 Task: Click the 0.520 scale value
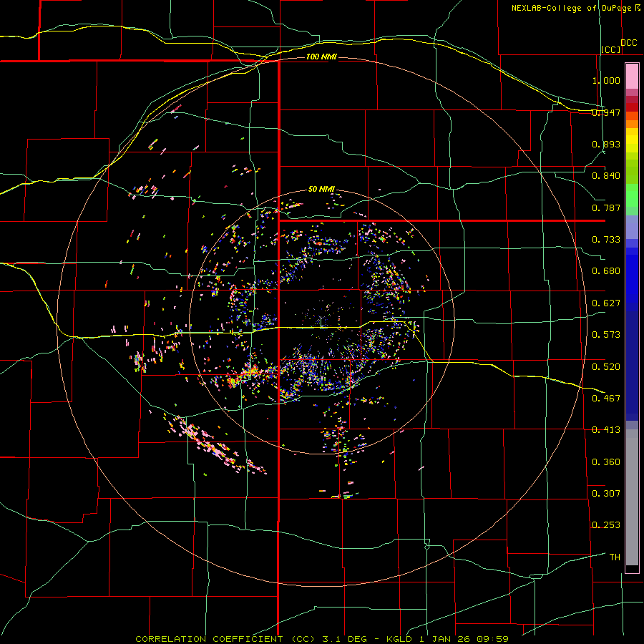pos(606,367)
